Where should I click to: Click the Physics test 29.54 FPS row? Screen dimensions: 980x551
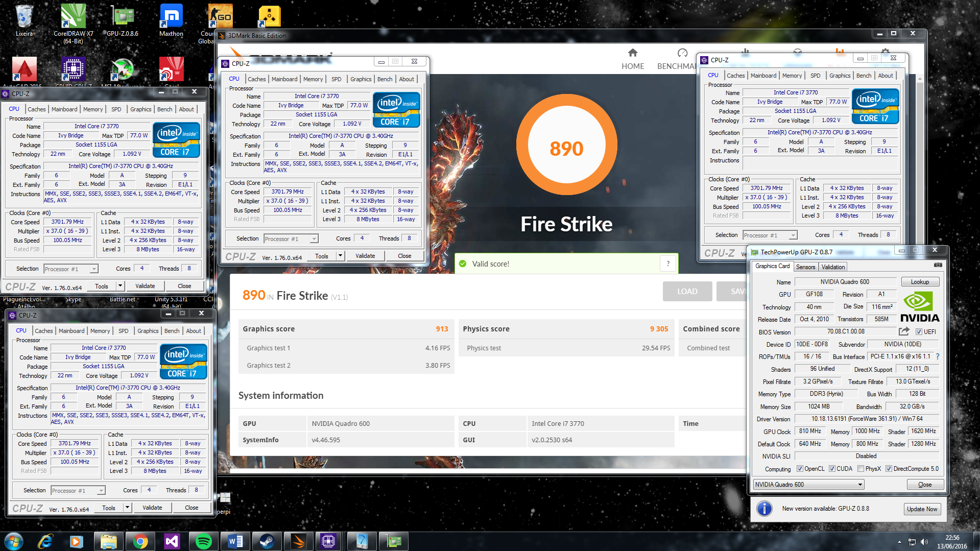[566, 348]
